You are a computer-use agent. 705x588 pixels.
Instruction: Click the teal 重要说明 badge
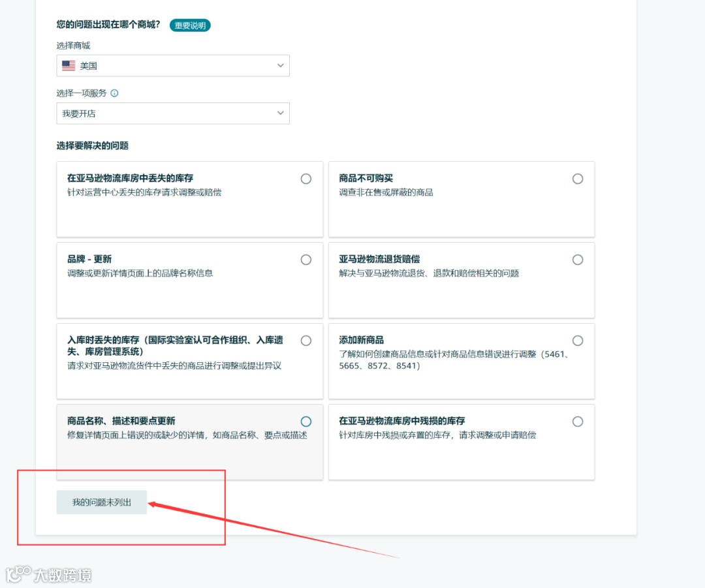click(x=190, y=25)
